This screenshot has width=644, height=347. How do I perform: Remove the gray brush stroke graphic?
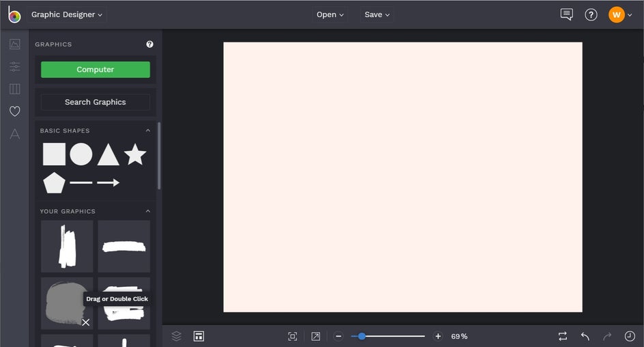[x=86, y=322]
